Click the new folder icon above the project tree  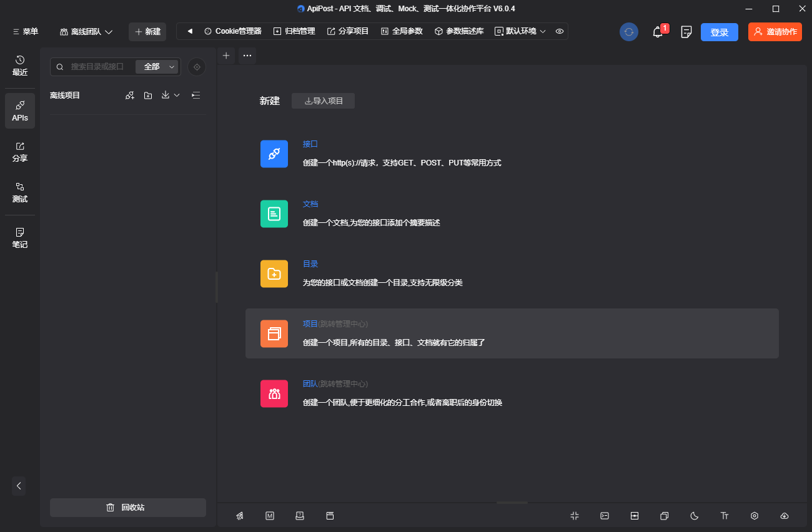pyautogui.click(x=148, y=95)
